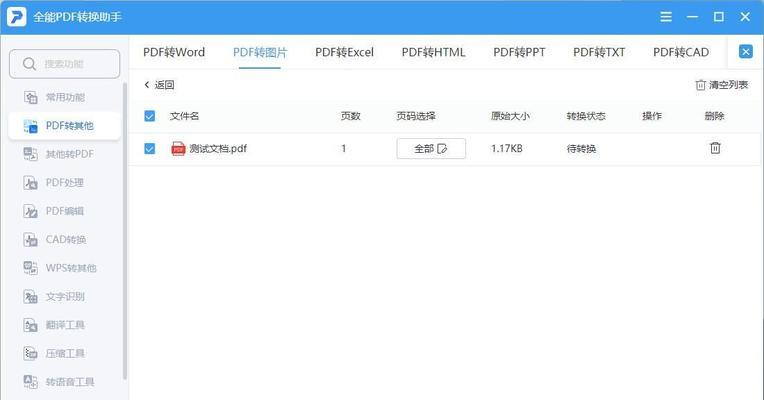Screen dimensions: 764x400
Task: Click the 转换状态 column header
Action: click(586, 116)
